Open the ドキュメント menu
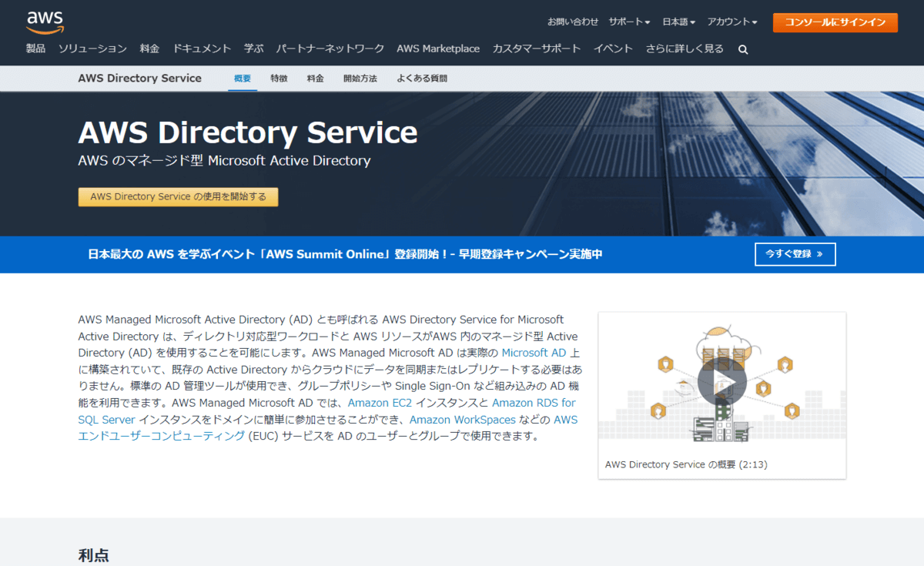 click(202, 49)
